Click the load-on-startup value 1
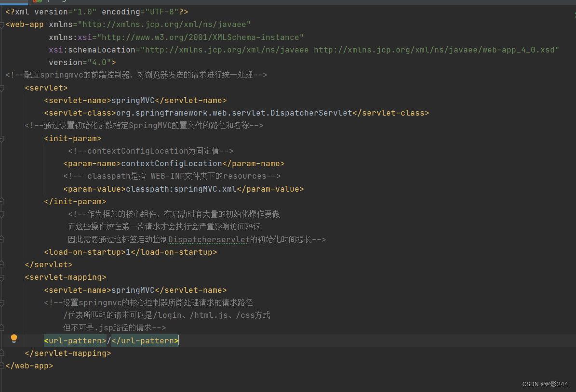 coord(128,252)
